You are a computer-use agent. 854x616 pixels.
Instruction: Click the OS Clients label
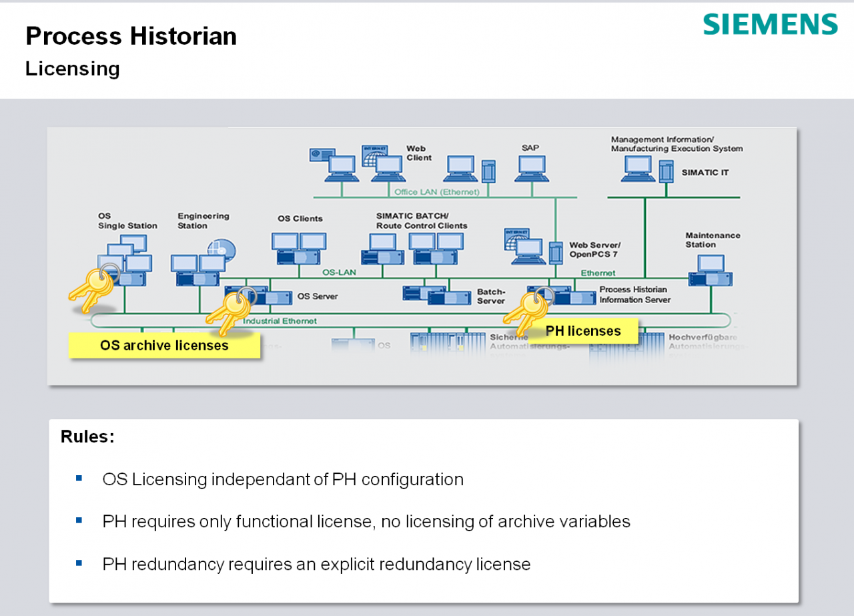300,219
